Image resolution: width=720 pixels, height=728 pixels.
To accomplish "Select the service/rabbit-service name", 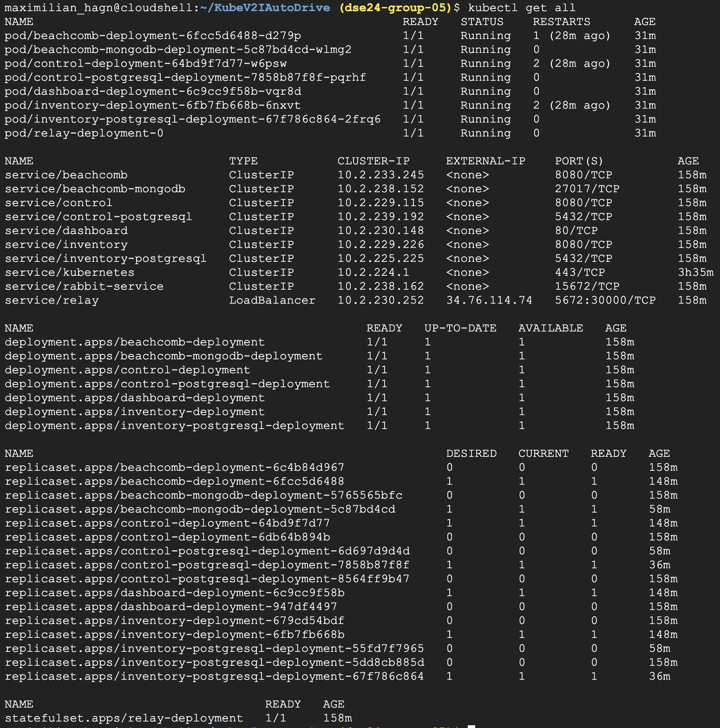I will 84,286.
